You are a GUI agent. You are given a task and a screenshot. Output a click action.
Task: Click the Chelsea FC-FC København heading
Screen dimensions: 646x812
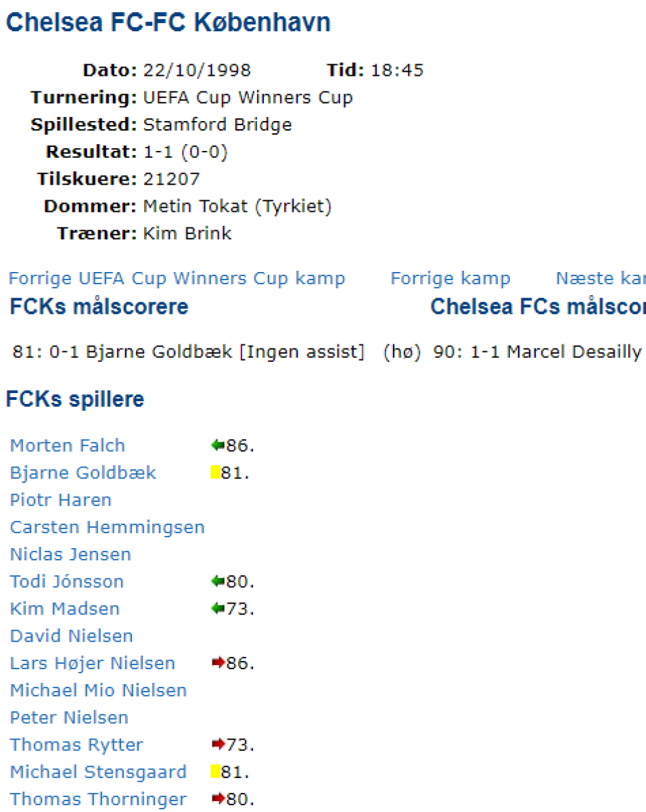tap(168, 22)
